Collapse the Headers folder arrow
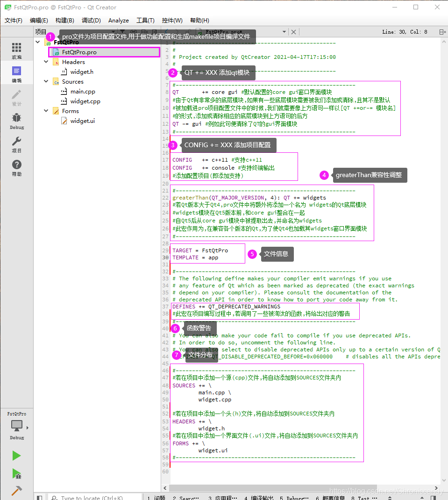The image size is (448, 500). point(46,62)
